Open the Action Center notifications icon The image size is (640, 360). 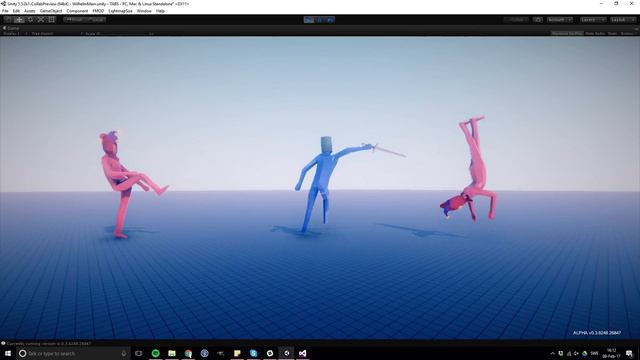[x=630, y=353]
